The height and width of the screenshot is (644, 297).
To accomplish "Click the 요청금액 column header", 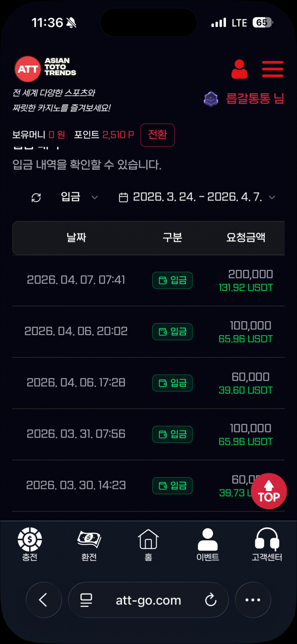I will (x=246, y=237).
